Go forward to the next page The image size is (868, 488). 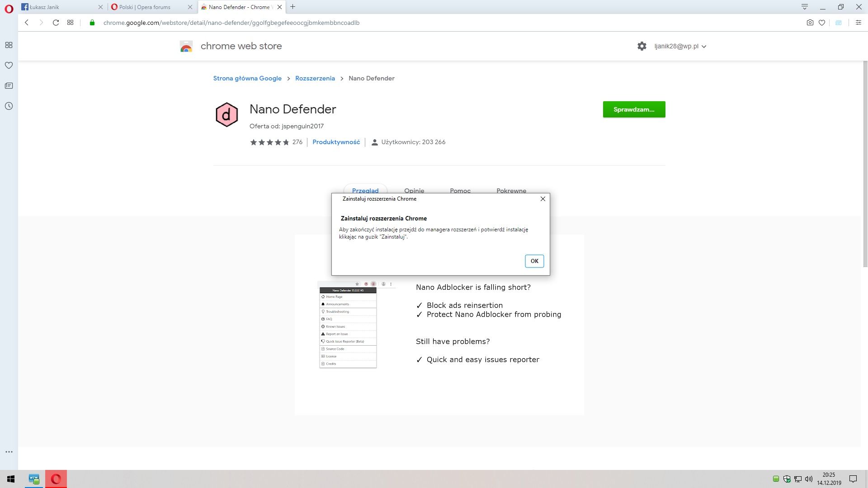[x=41, y=23]
